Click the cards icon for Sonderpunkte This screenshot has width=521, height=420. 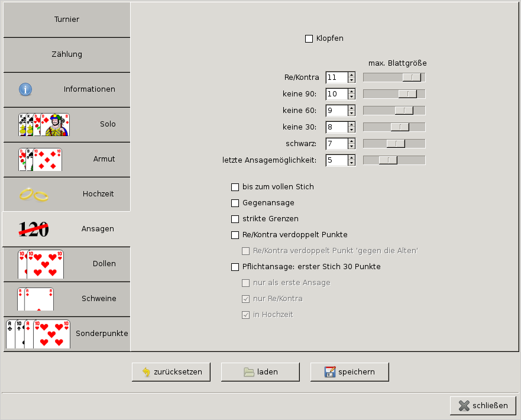[x=38, y=334]
